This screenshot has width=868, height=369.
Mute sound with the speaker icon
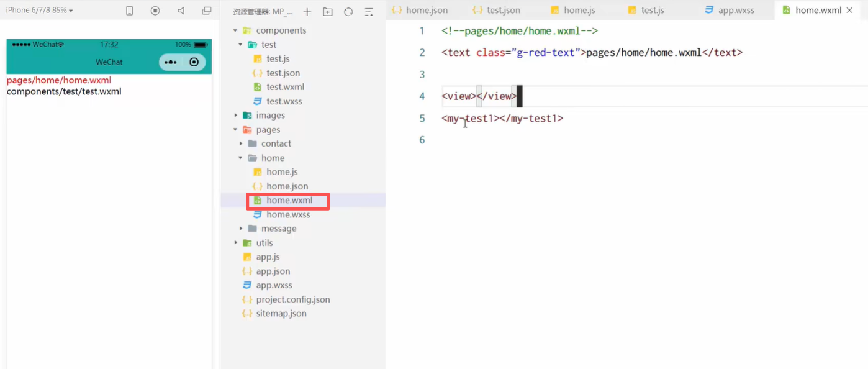[x=181, y=11]
